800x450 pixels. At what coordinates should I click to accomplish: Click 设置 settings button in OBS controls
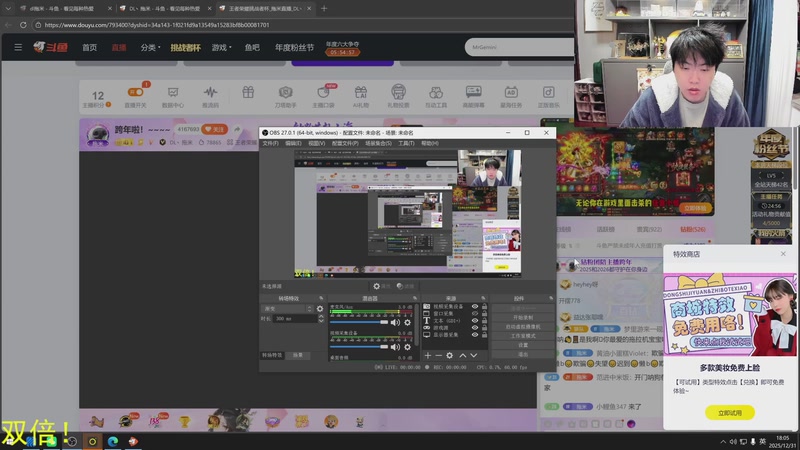[x=523, y=345]
